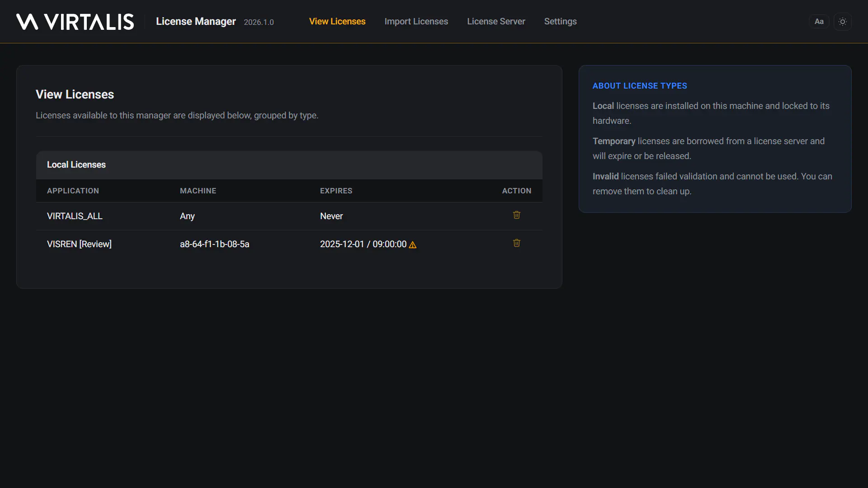
Task: Click the Invalid licenses description paragraph
Action: (x=712, y=184)
